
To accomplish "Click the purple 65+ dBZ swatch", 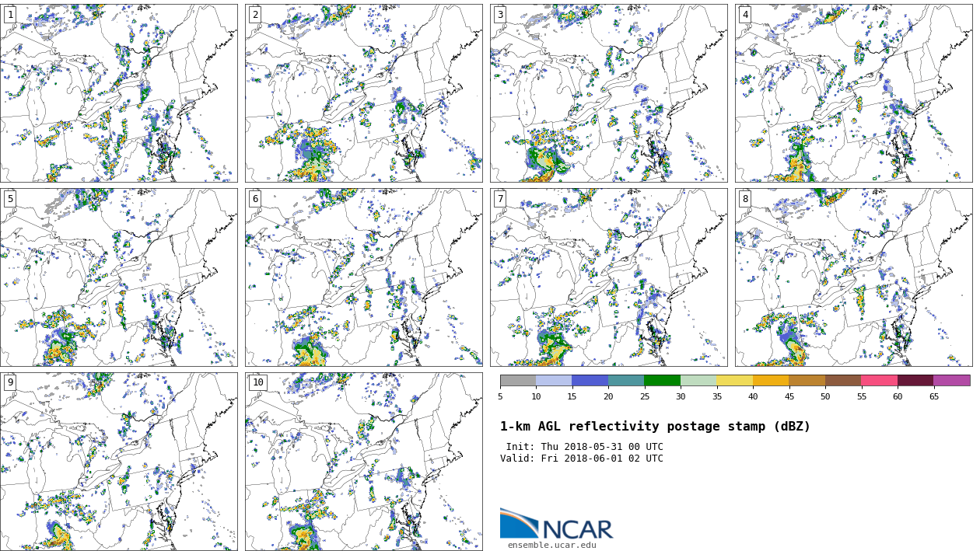I will 951,381.
